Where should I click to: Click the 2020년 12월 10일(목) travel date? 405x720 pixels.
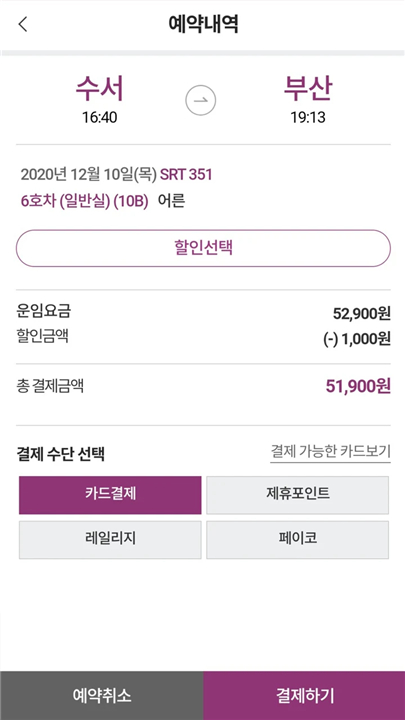click(89, 175)
